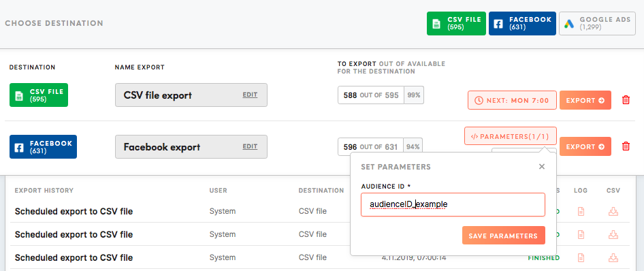Open the NEXT: MON 7:00 schedule button
This screenshot has width=644, height=271.
(x=512, y=100)
